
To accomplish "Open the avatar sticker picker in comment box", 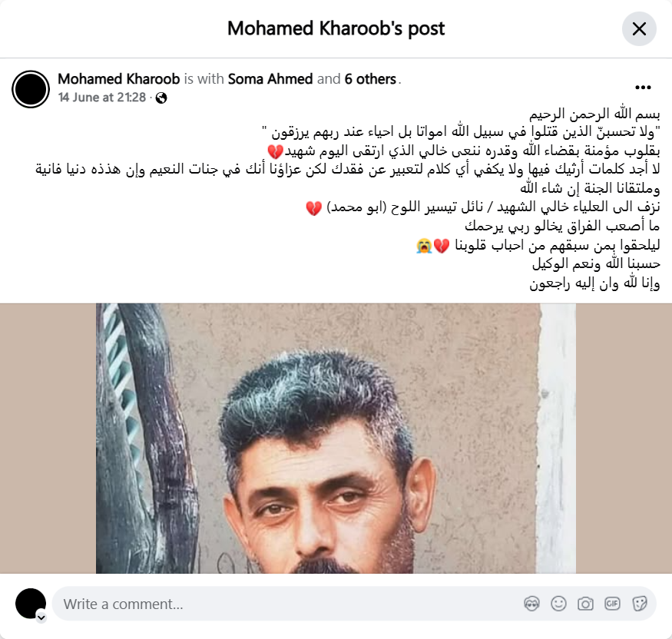I will [532, 604].
